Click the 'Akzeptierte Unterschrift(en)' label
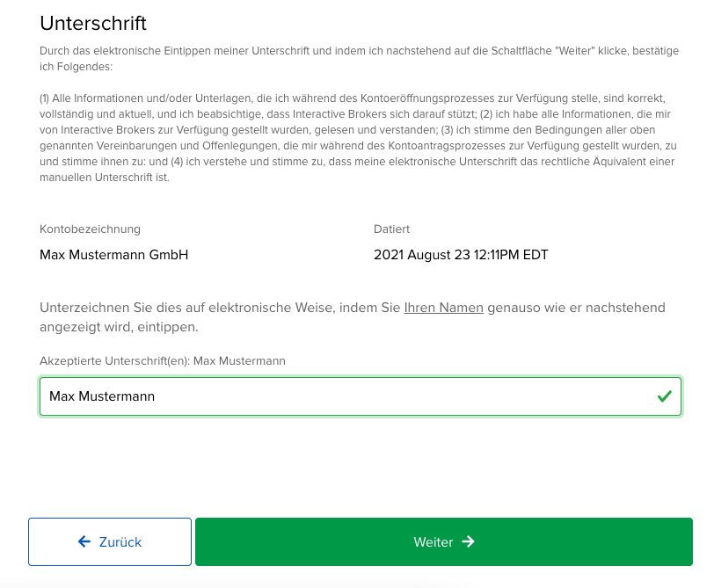This screenshot has height=588, width=714. (114, 361)
